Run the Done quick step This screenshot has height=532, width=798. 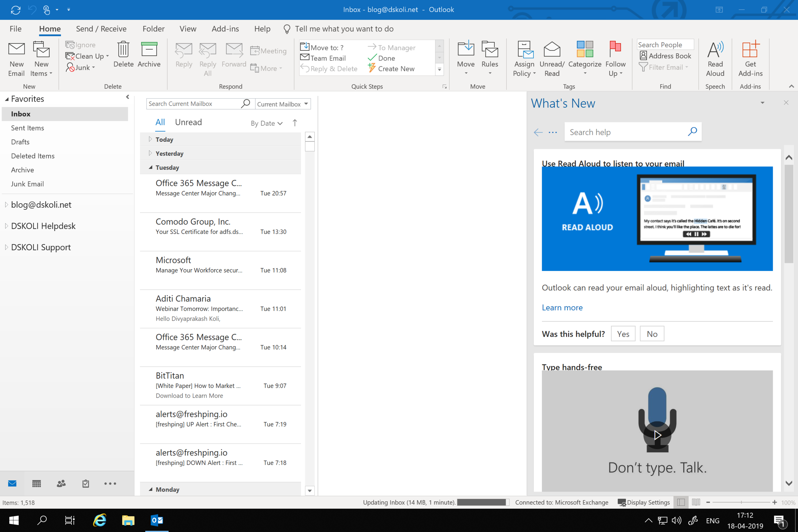[382, 58]
